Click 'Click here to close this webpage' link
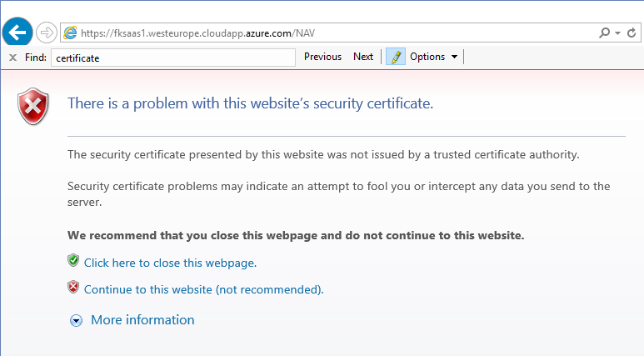 tap(170, 263)
